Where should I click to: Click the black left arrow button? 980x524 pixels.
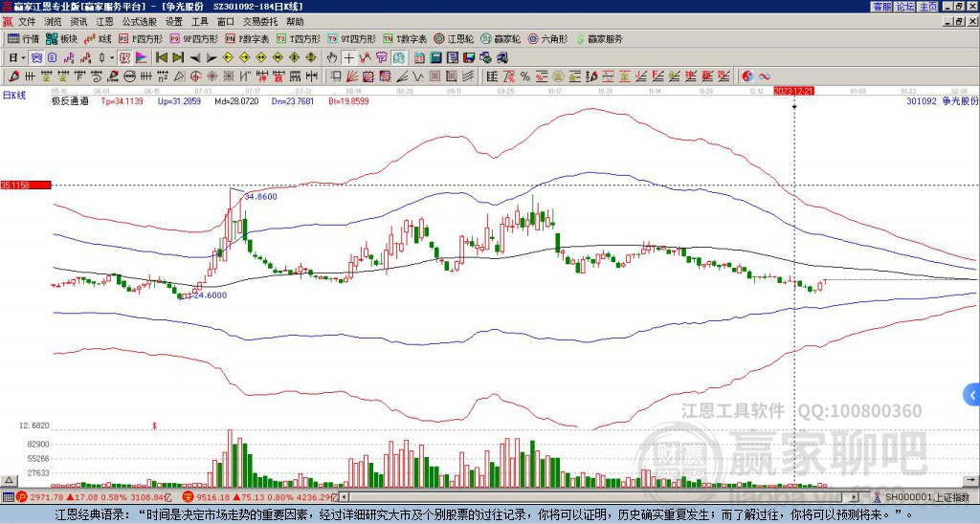(x=194, y=57)
